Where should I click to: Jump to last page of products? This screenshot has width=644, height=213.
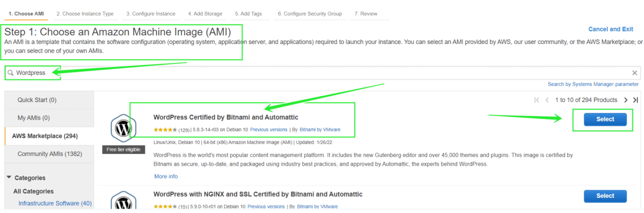point(635,100)
